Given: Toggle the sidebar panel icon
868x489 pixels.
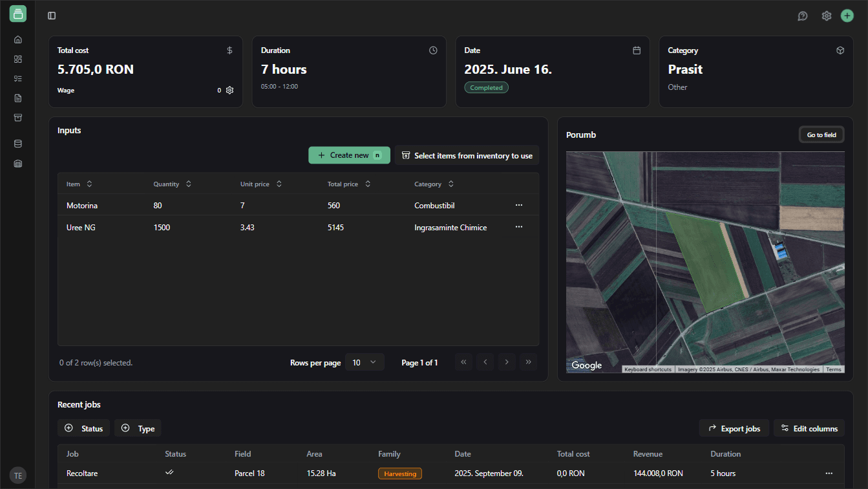Looking at the screenshot, I should (52, 16).
